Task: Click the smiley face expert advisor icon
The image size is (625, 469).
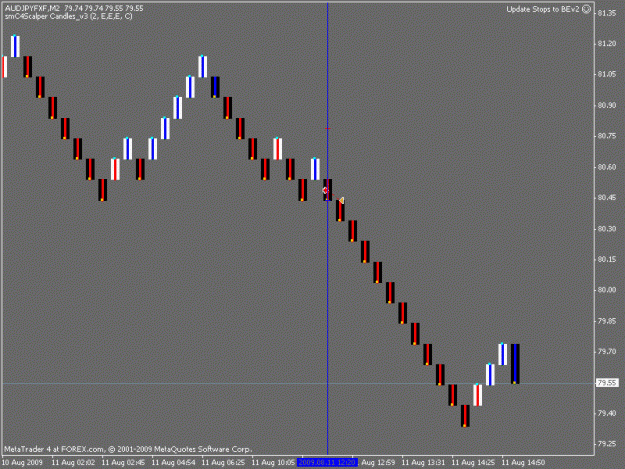Action: [x=586, y=9]
